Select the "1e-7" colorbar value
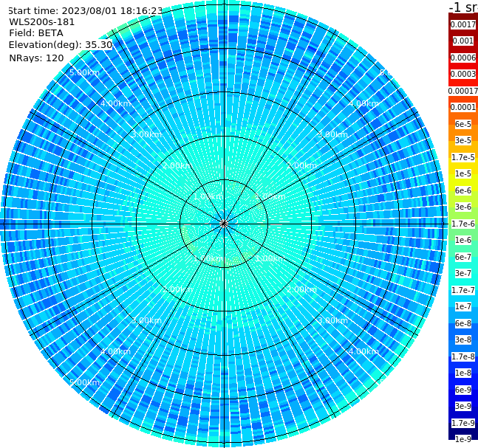478x448 pixels. click(x=463, y=306)
